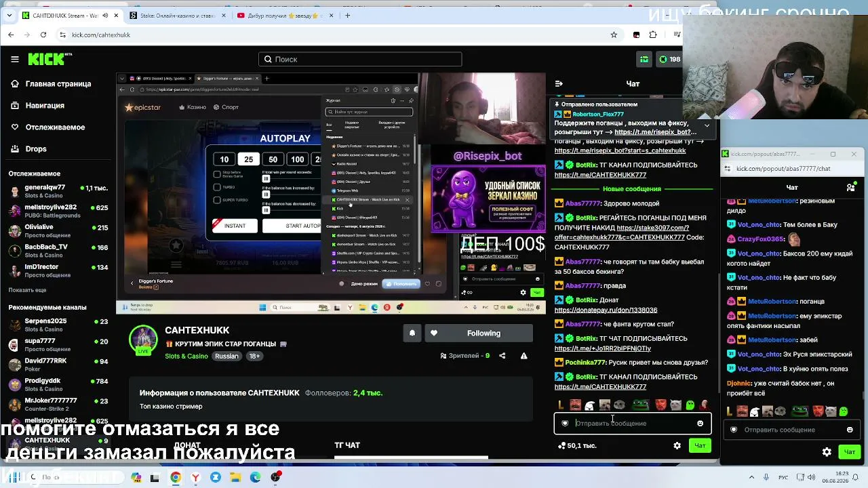The image size is (868, 488).
Task: Open Drops in the sidebar
Action: (x=28, y=149)
